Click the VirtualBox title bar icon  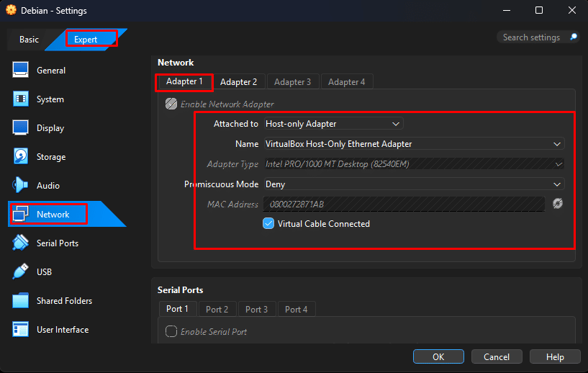coord(11,10)
